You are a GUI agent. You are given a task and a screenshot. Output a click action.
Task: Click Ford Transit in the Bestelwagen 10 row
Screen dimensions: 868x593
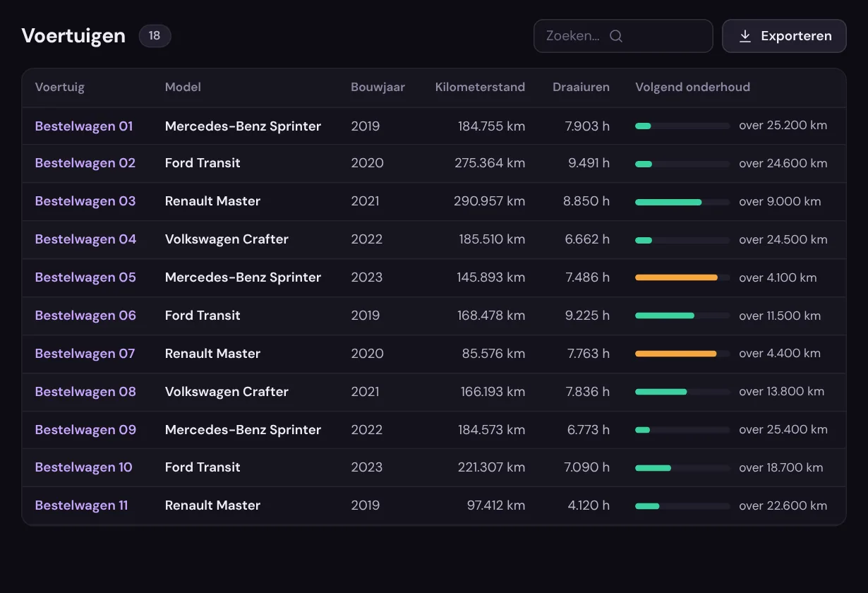point(203,467)
